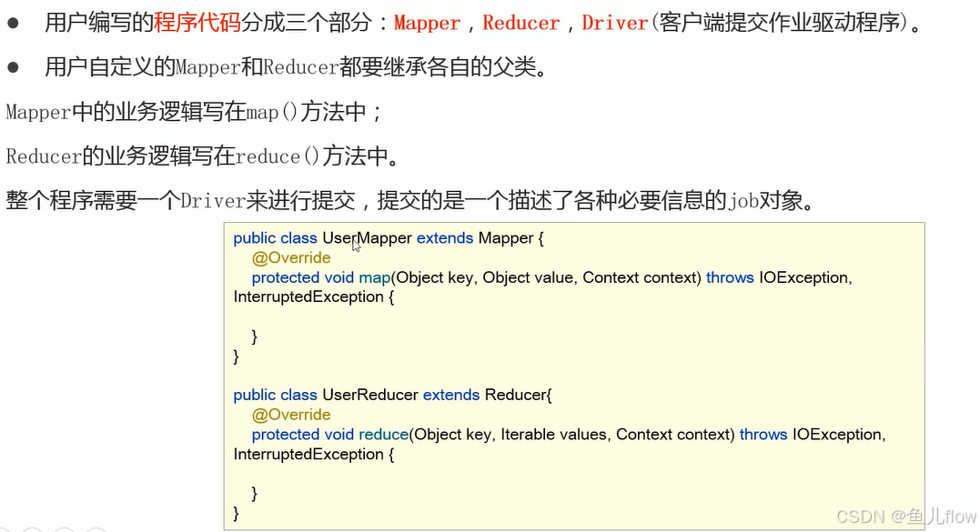Click the @Override annotation in UserReducer
This screenshot has height=532, width=980.
click(290, 414)
